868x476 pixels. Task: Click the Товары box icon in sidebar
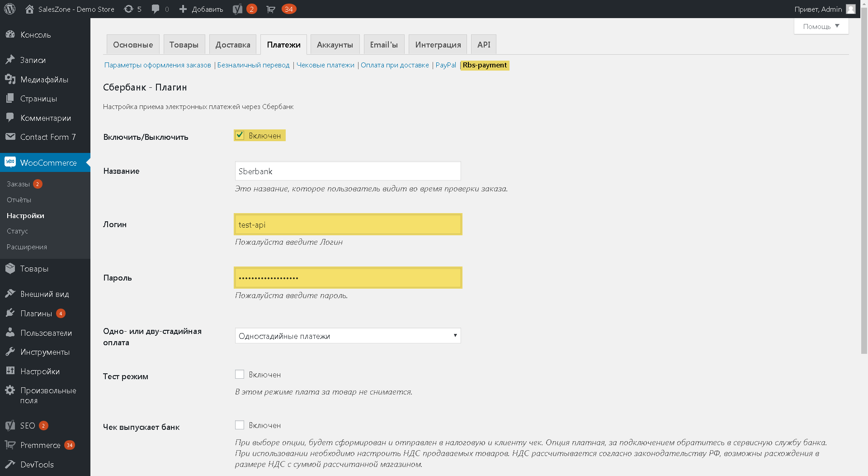pyautogui.click(x=10, y=268)
